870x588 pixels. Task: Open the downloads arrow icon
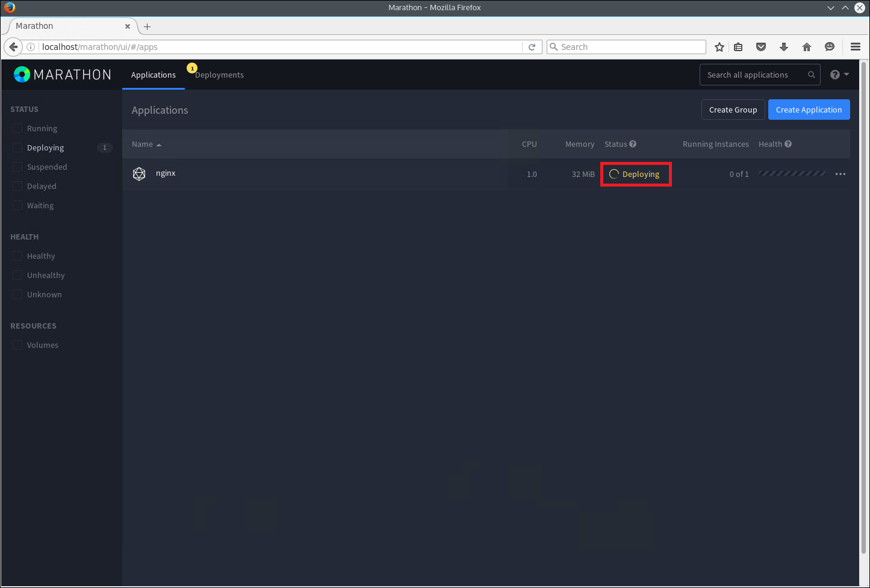pos(784,47)
